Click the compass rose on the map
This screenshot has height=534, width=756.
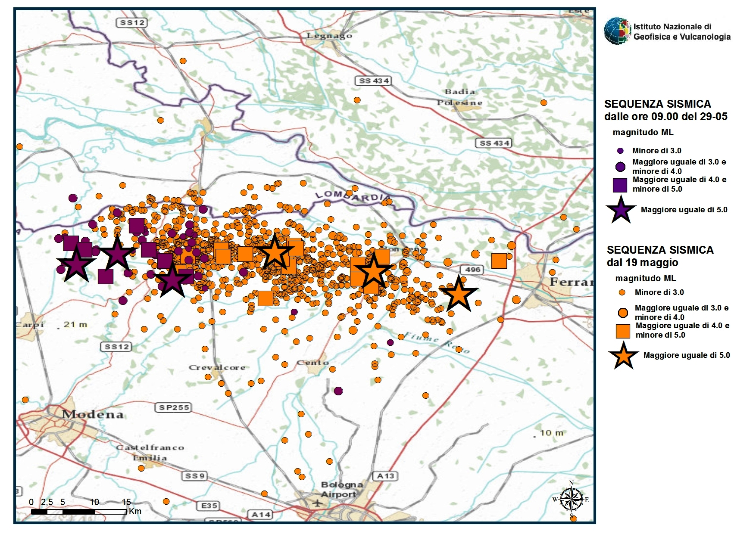[572, 500]
